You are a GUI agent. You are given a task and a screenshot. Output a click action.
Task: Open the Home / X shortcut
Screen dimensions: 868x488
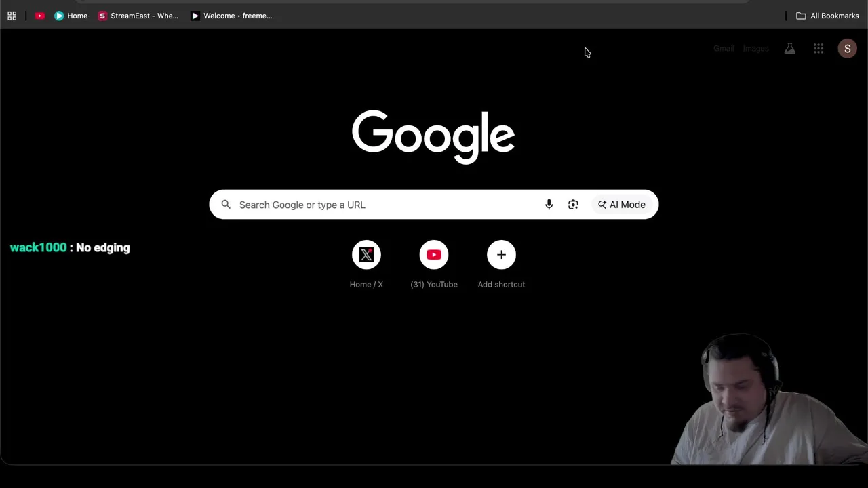tap(366, 265)
